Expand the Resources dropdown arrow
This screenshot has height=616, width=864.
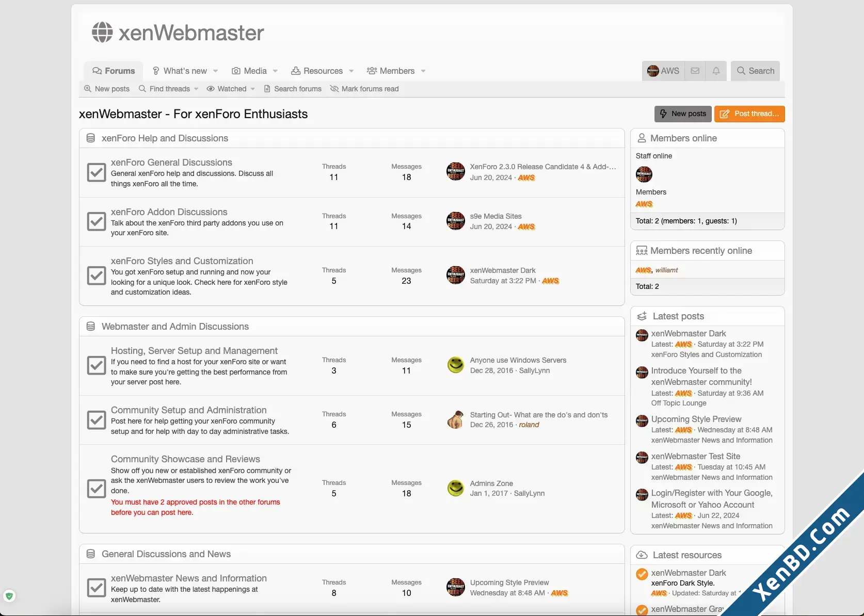point(351,71)
